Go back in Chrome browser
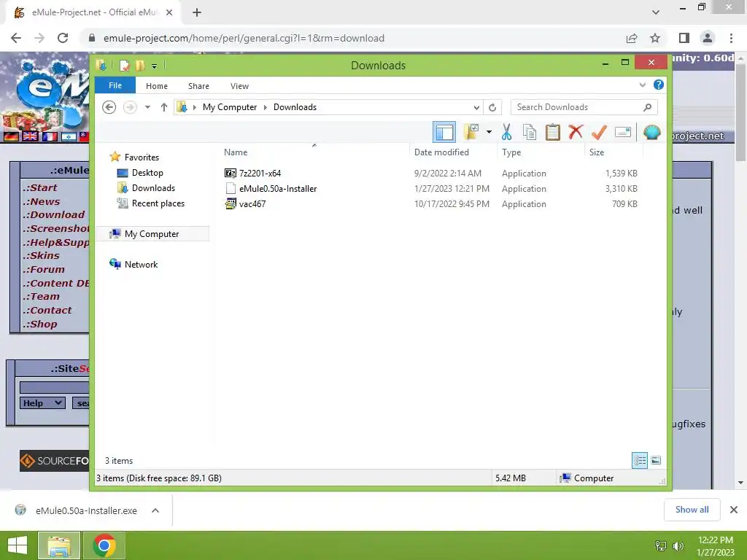 point(16,38)
